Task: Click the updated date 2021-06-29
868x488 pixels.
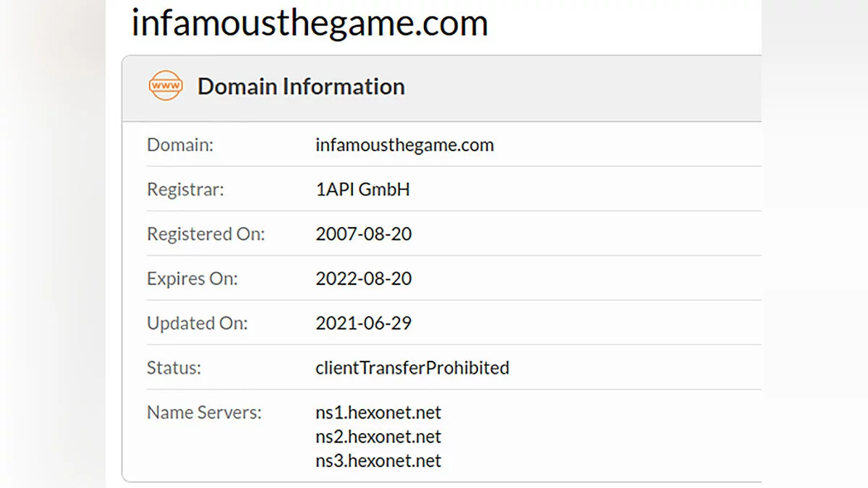Action: (363, 323)
